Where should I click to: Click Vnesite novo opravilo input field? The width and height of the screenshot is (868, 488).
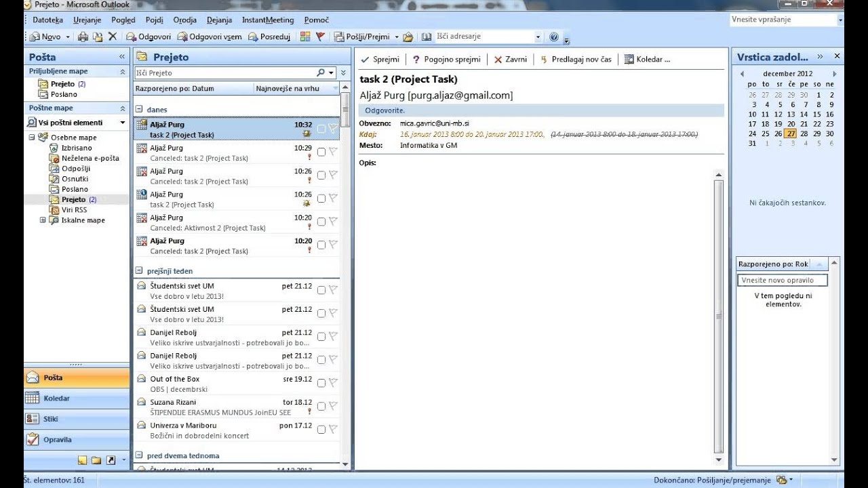(783, 280)
